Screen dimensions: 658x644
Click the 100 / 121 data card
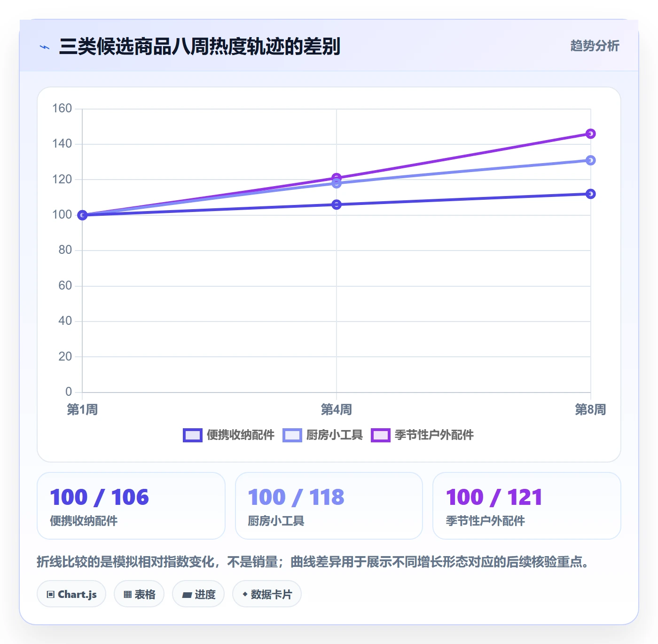click(527, 506)
